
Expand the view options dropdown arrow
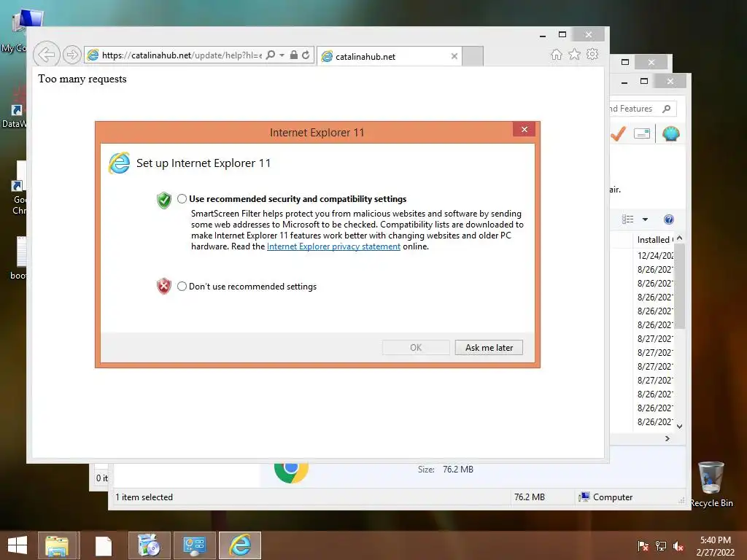click(645, 219)
